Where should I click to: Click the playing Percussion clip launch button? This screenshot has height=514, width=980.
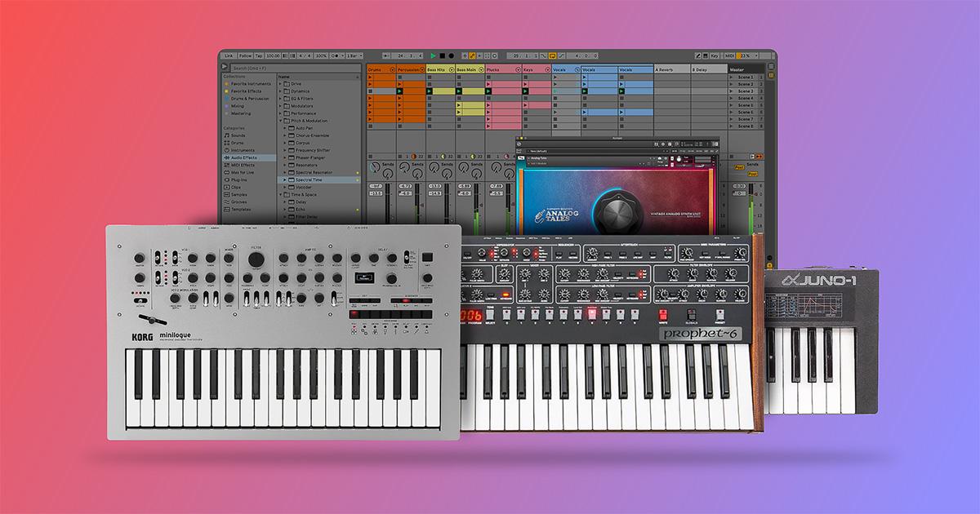pyautogui.click(x=399, y=91)
